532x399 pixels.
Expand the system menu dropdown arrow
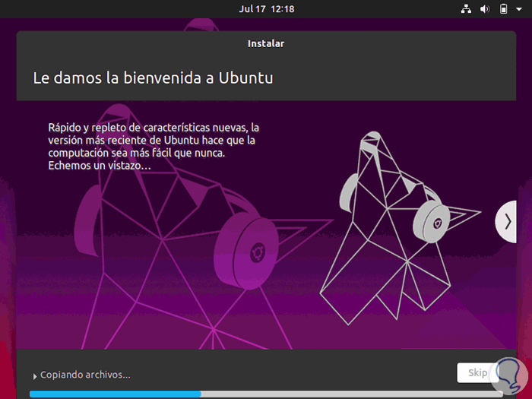click(x=519, y=9)
